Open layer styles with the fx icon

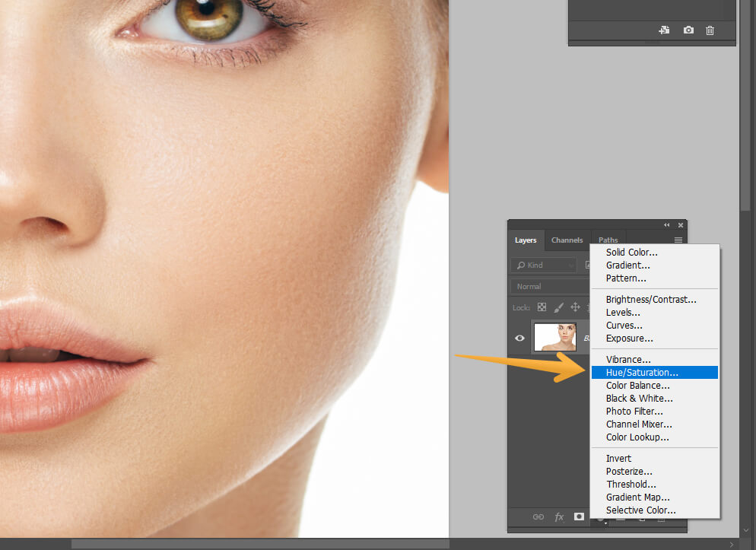point(559,517)
